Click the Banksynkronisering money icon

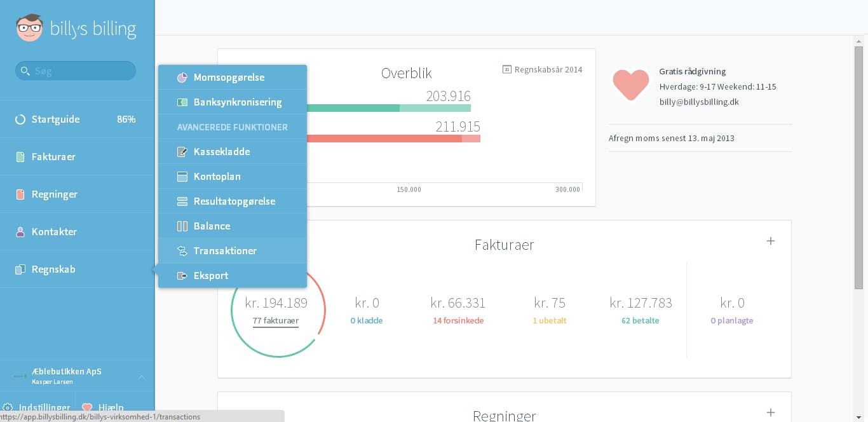[x=182, y=102]
